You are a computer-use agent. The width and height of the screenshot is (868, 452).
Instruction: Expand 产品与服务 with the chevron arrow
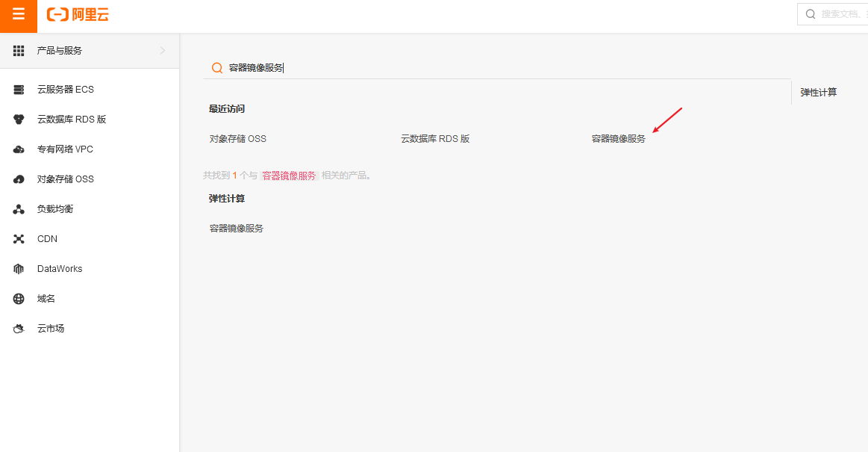pyautogui.click(x=163, y=51)
